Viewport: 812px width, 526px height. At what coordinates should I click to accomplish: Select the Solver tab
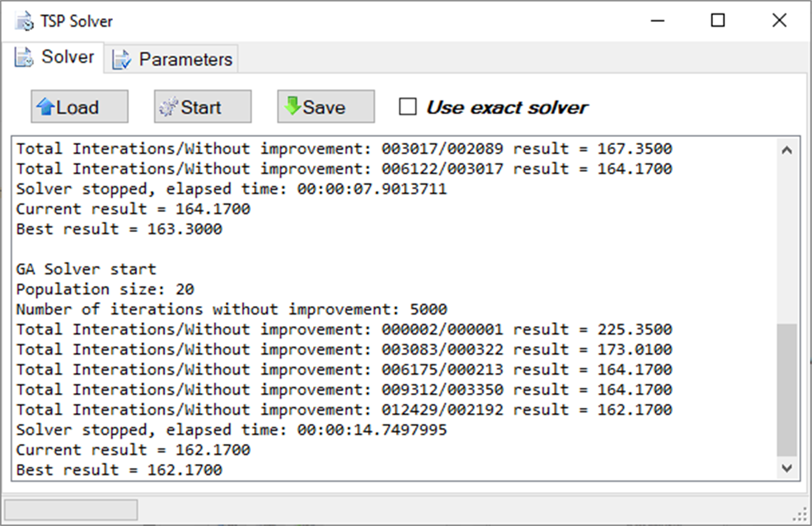[x=56, y=57]
